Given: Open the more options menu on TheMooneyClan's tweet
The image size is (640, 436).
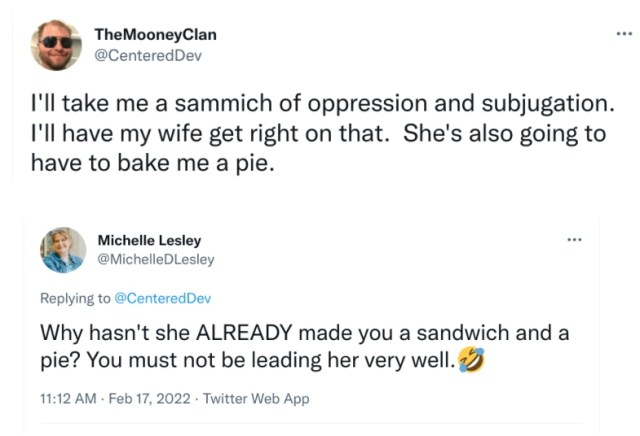Looking at the screenshot, I should [623, 34].
